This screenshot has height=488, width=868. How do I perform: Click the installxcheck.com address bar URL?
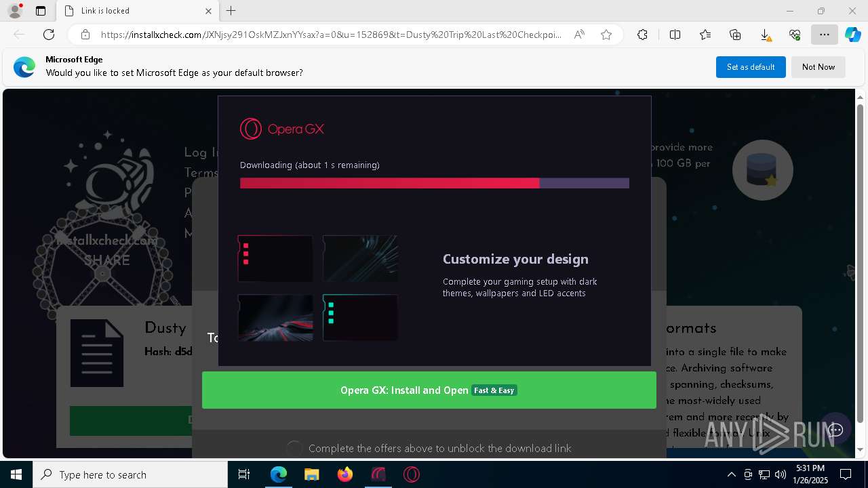(331, 35)
